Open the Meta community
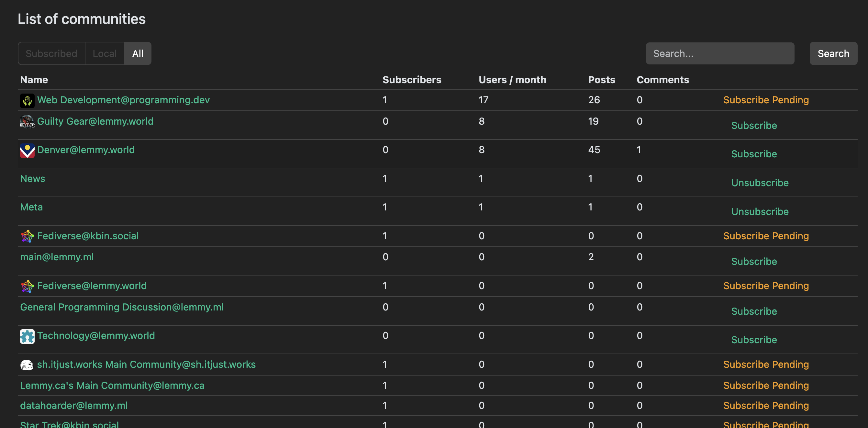This screenshot has width=868, height=428. click(x=31, y=207)
